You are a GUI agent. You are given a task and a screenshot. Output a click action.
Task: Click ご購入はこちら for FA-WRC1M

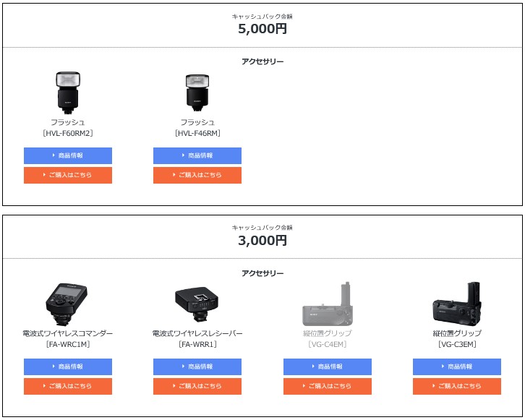pyautogui.click(x=68, y=386)
